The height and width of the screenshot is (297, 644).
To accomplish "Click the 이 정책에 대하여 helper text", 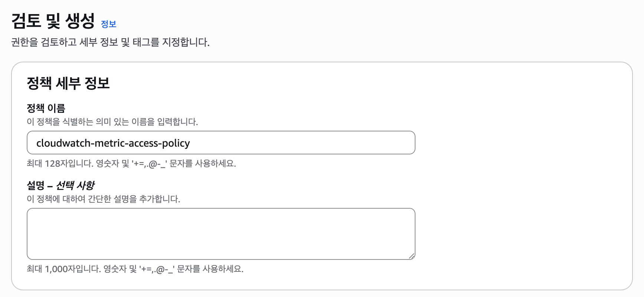I will 103,199.
